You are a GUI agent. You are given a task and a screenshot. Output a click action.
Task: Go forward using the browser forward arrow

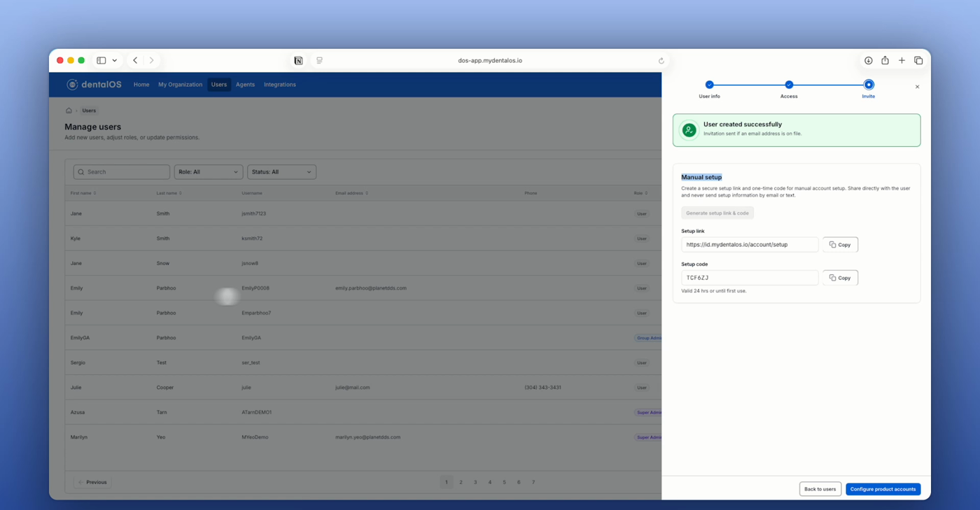[x=151, y=61]
